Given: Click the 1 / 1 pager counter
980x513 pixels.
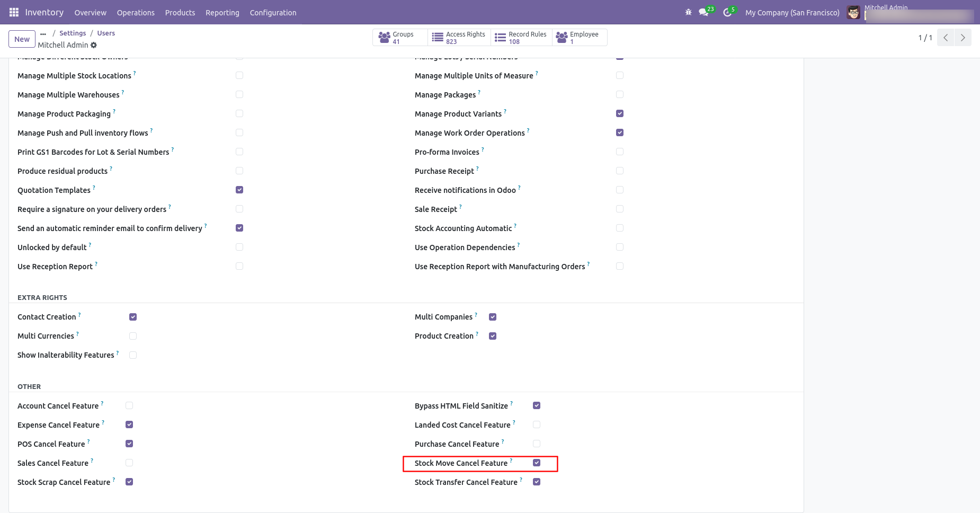Looking at the screenshot, I should pos(925,38).
